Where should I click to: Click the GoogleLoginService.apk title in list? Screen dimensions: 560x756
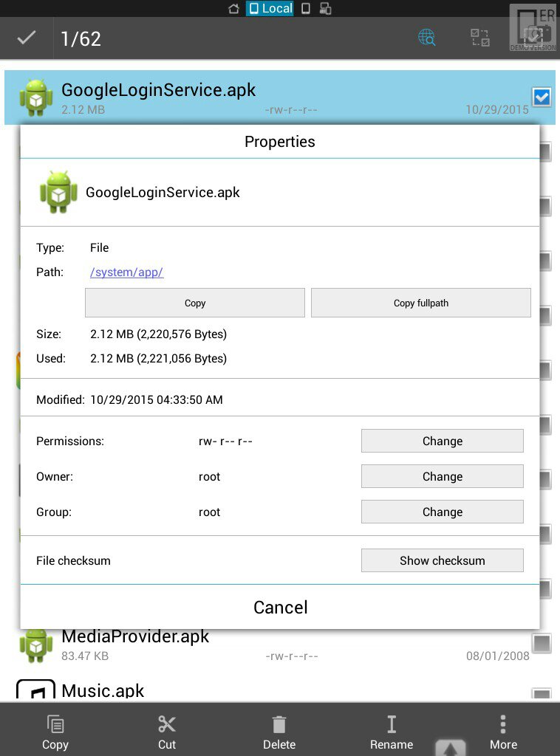pos(158,90)
